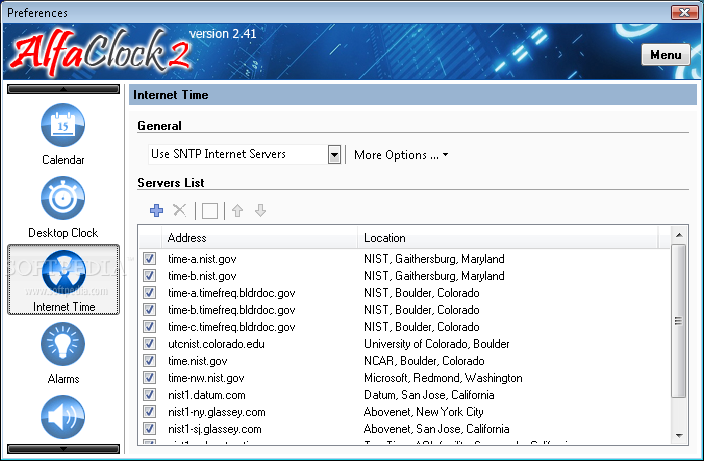Click the server list scrollbar down arrow
The width and height of the screenshot is (704, 461).
(679, 435)
